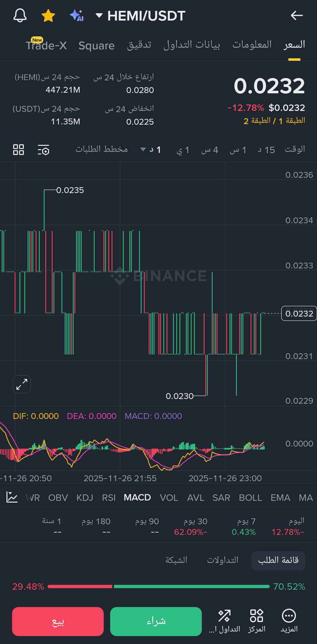Open indicators chart-line icon

tap(12, 497)
